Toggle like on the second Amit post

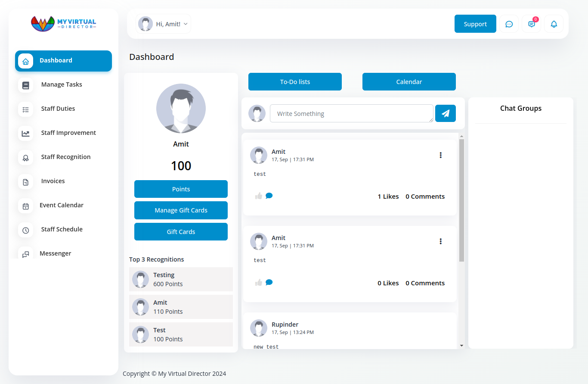click(x=259, y=282)
